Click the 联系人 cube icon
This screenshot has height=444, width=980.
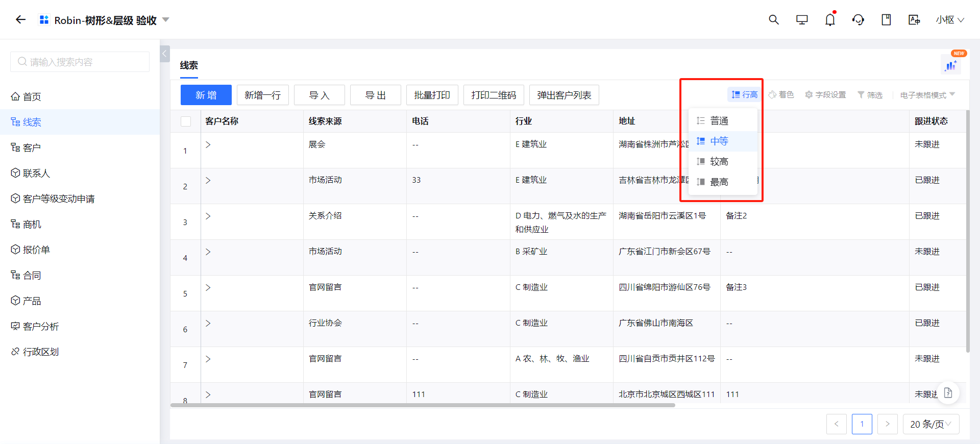coord(15,173)
